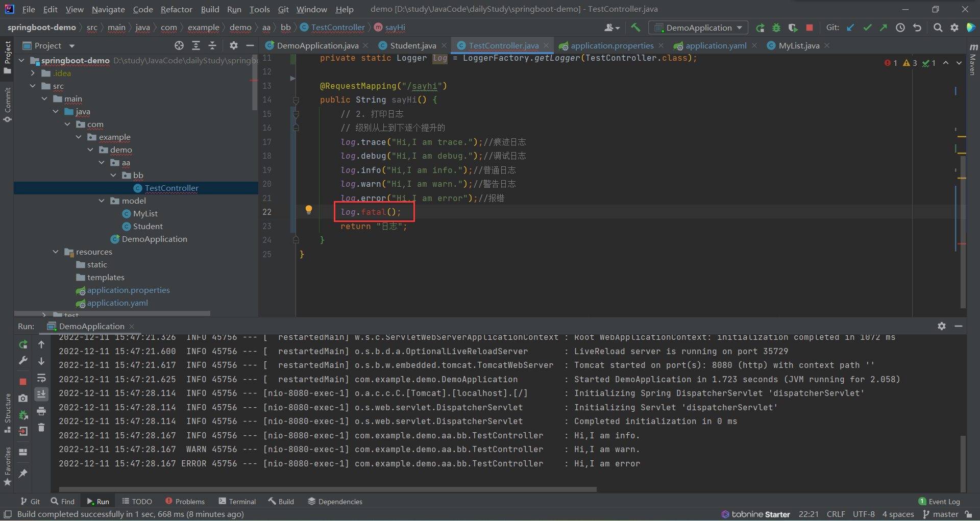This screenshot has height=521, width=980.
Task: Toggle the Favorites side tool window
Action: [7, 466]
